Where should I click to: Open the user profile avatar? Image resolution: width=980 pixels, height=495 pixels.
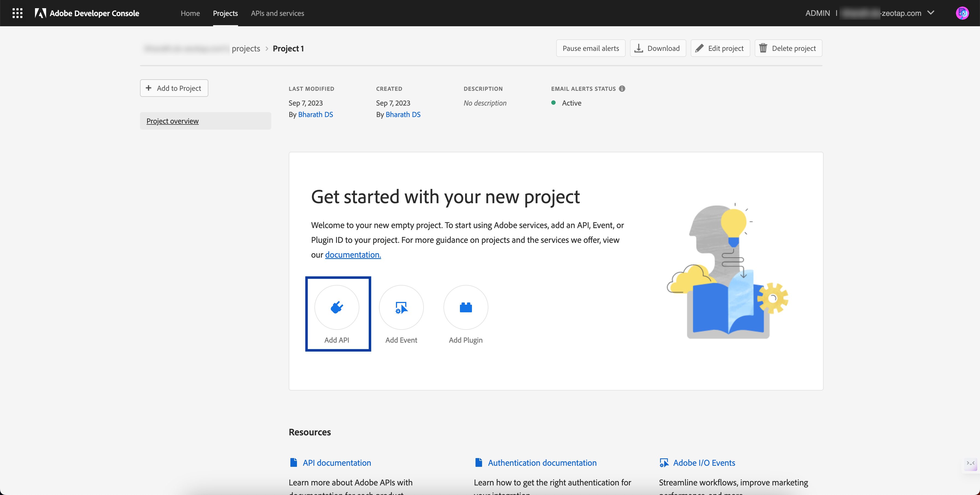point(962,13)
